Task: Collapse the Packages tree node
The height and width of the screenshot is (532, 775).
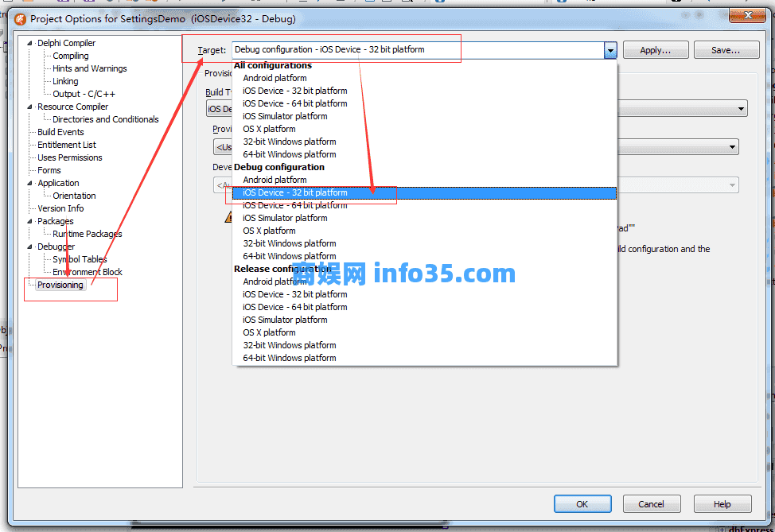Action: pos(29,221)
